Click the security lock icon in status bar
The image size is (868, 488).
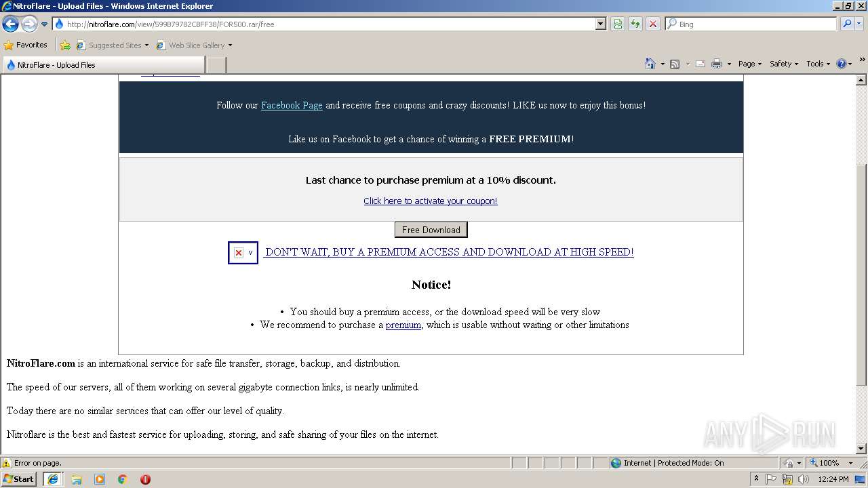789,463
